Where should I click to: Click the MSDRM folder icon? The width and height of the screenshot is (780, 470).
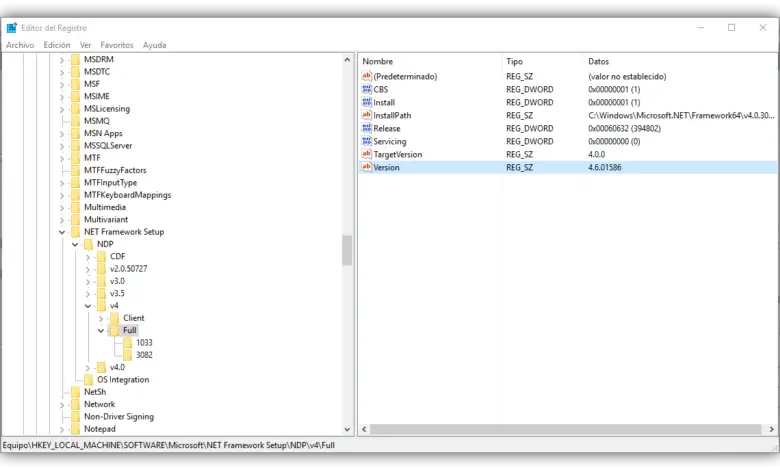76,59
